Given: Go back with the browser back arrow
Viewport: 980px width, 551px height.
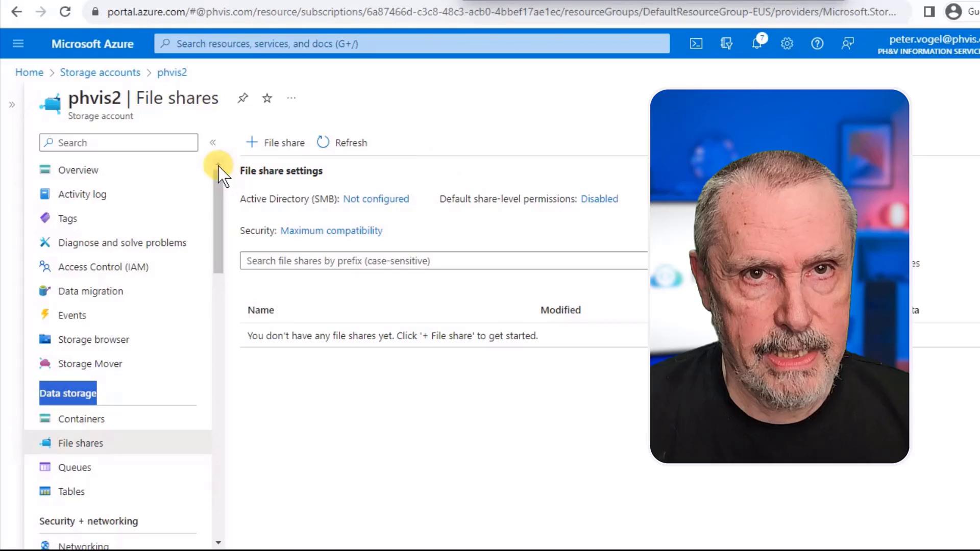Looking at the screenshot, I should tap(16, 11).
